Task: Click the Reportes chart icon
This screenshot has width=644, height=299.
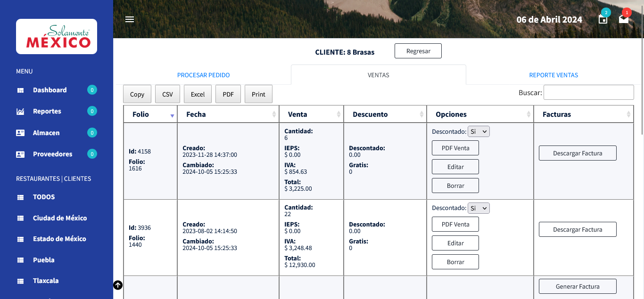Action: [20, 112]
